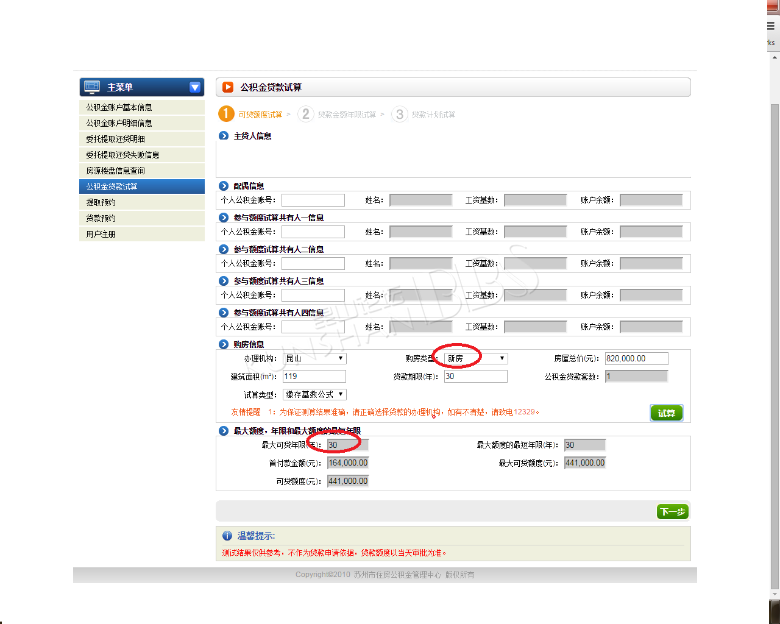Image resolution: width=780 pixels, height=624 pixels.
Task: Click the blue info icon by 温馨提示
Action: click(227, 537)
